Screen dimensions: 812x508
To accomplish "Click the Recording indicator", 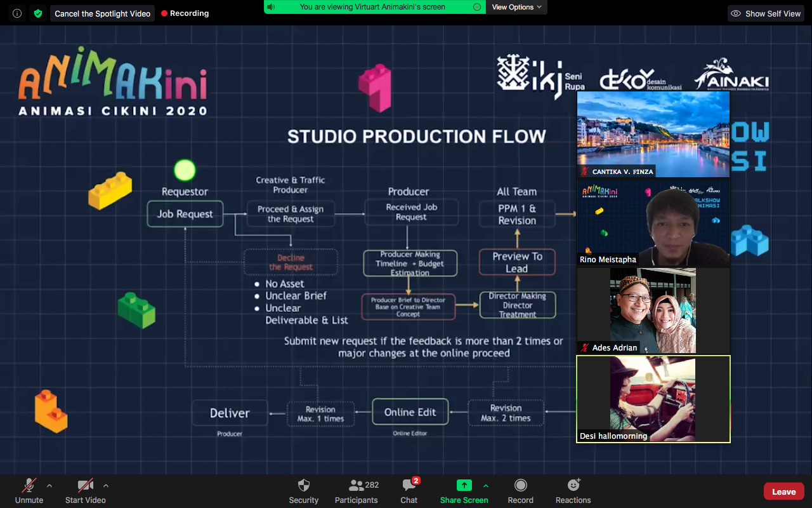I will [x=185, y=13].
